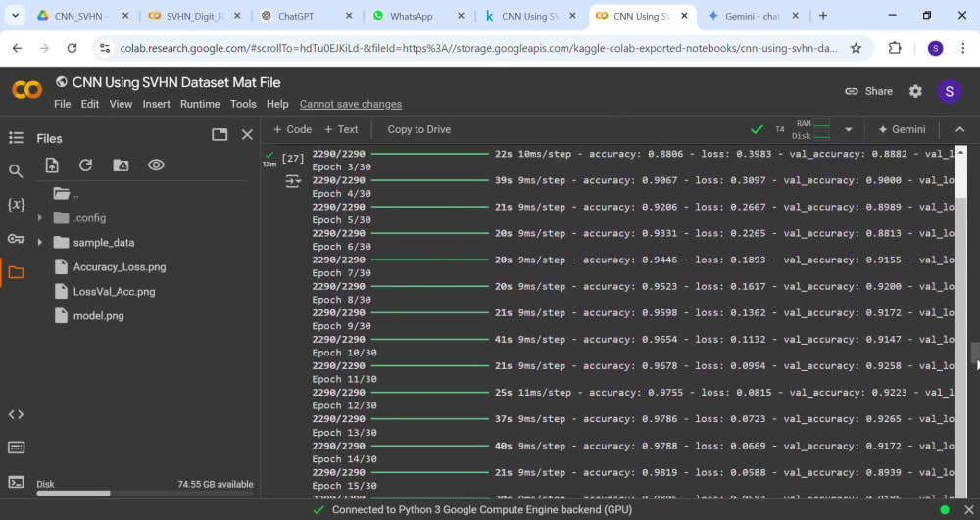Open the Secrets key icon
980x520 pixels.
click(x=16, y=239)
